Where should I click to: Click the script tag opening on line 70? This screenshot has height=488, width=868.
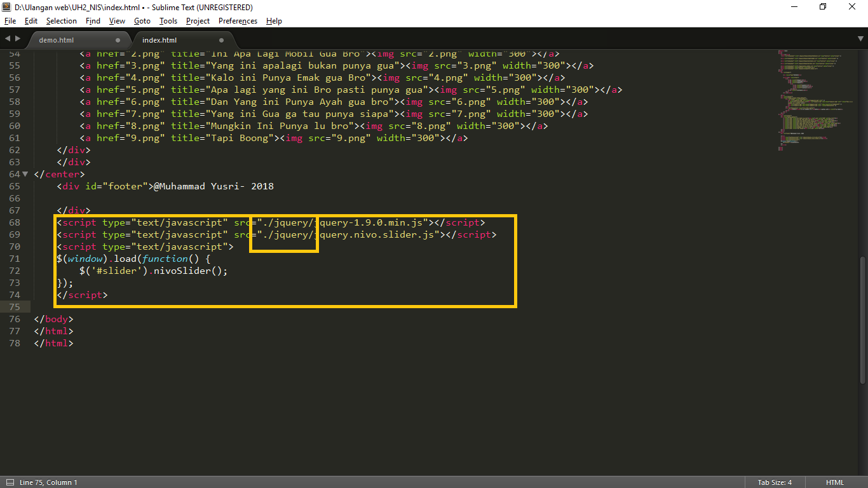click(x=145, y=247)
